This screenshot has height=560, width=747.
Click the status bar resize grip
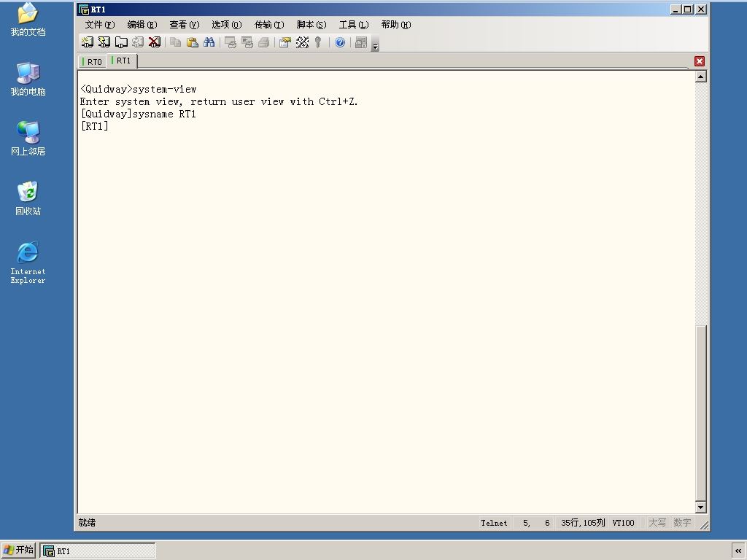[x=704, y=525]
